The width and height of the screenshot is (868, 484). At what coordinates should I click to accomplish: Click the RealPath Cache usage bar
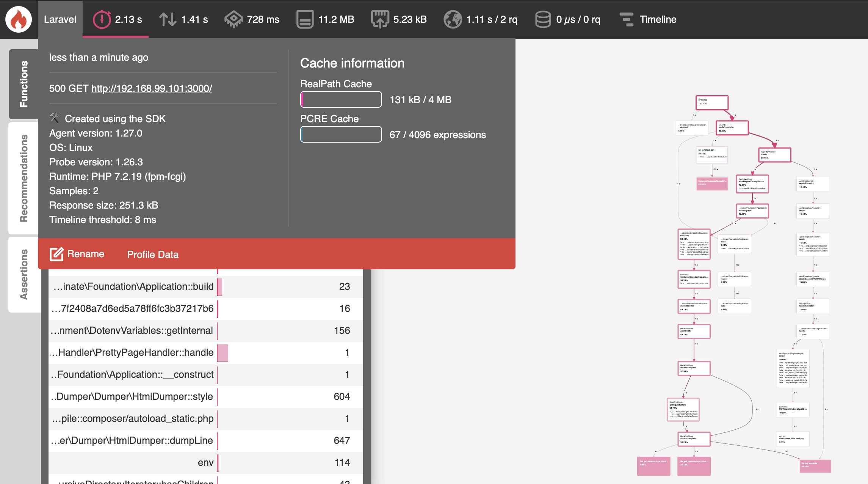pos(341,100)
